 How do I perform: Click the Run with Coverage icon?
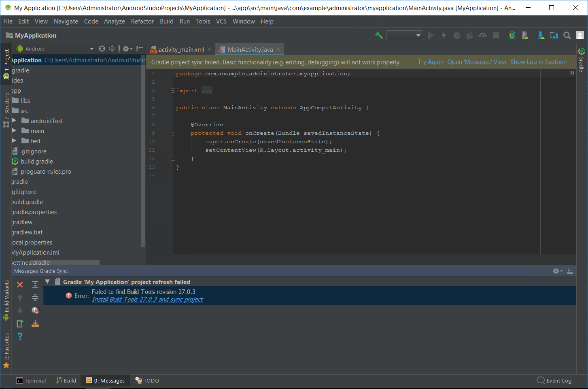point(469,35)
